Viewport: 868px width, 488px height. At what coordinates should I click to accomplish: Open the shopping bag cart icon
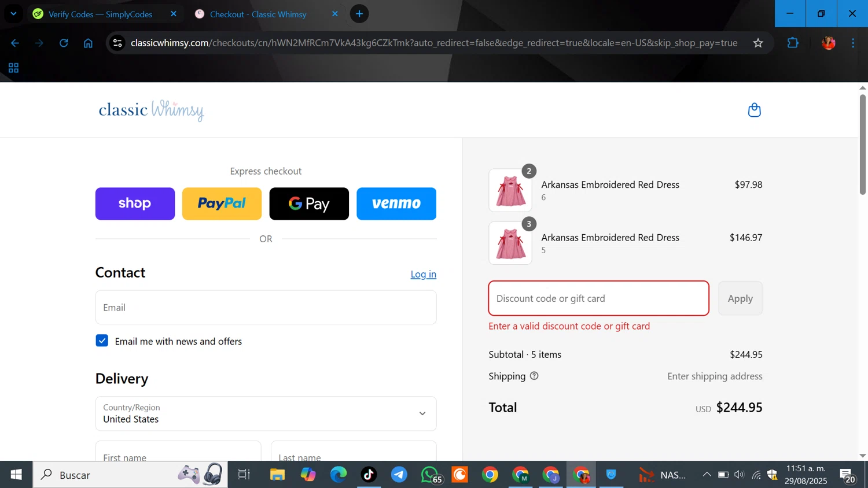point(754,110)
